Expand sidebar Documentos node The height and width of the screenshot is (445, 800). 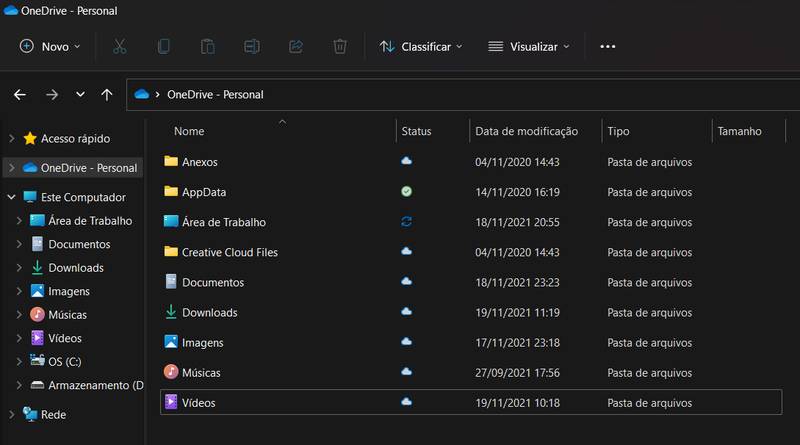(19, 244)
